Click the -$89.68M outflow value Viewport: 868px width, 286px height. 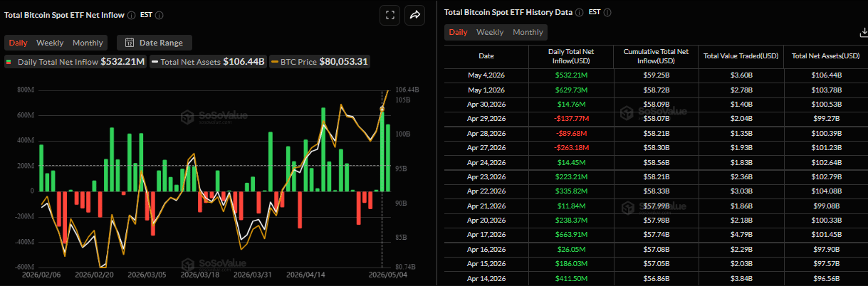(570, 133)
